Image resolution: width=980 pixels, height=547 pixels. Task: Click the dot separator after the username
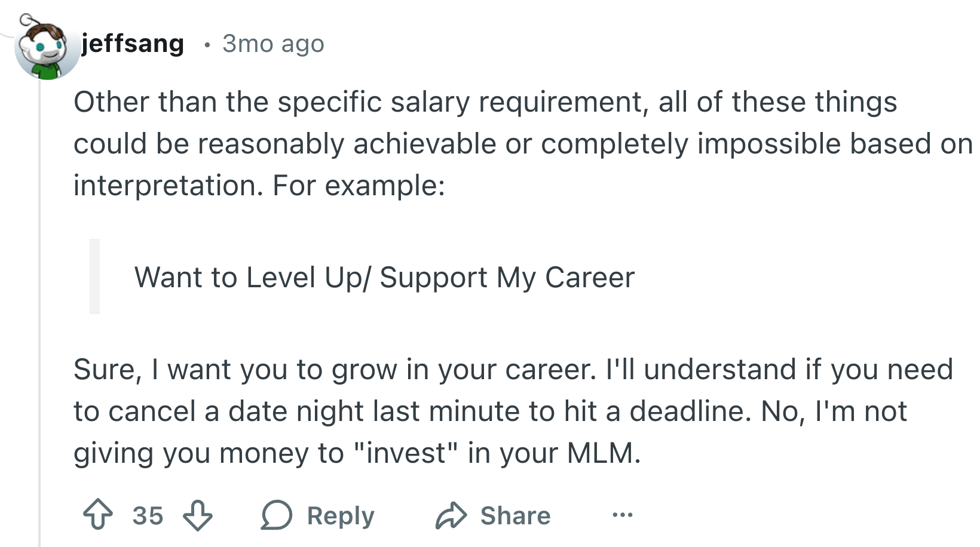click(x=207, y=45)
